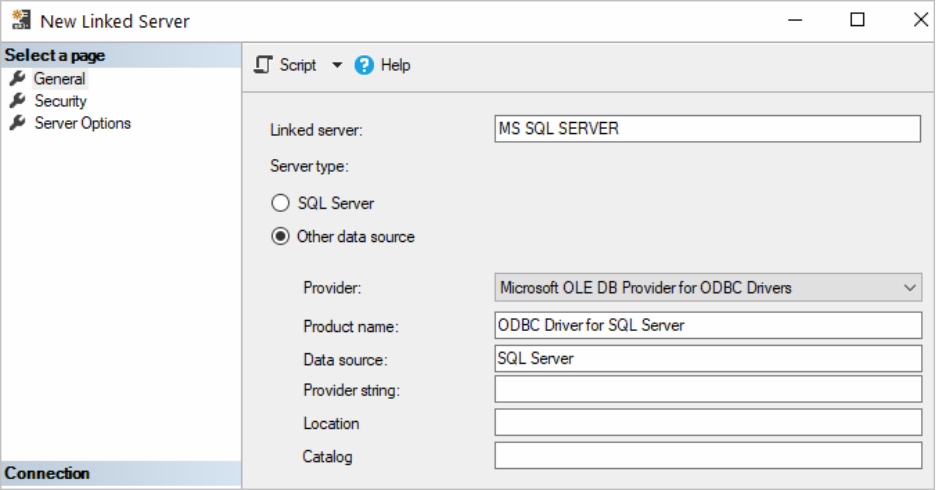Click the wrench icon beside General
936x490 pixels.
[x=17, y=79]
